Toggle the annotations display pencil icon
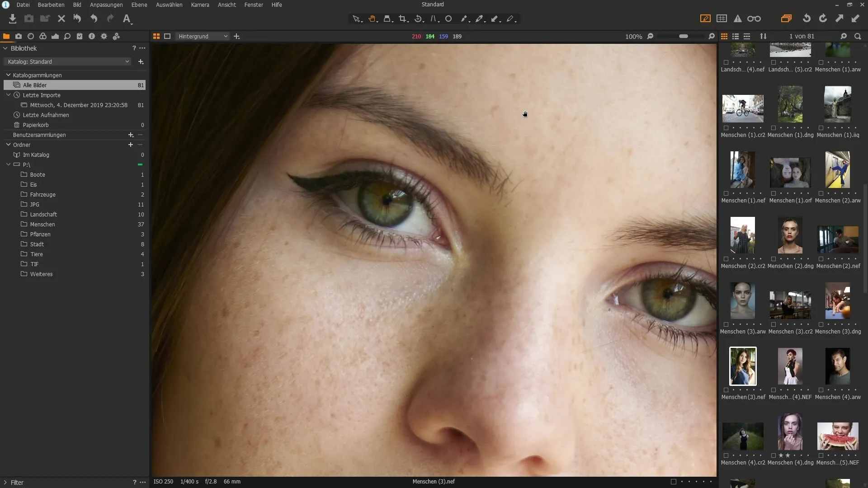Image resolution: width=868 pixels, height=488 pixels. pyautogui.click(x=705, y=19)
